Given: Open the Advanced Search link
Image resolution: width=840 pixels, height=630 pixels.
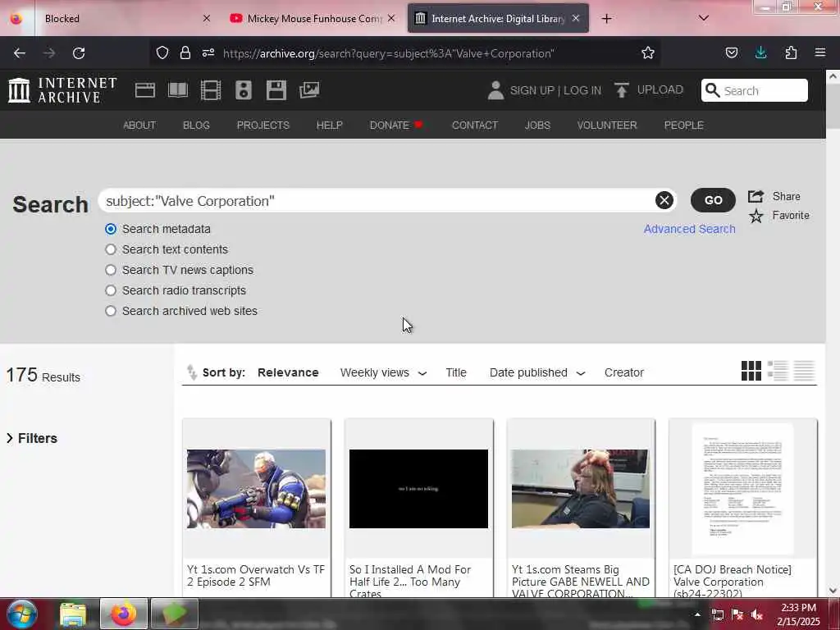Looking at the screenshot, I should point(689,229).
